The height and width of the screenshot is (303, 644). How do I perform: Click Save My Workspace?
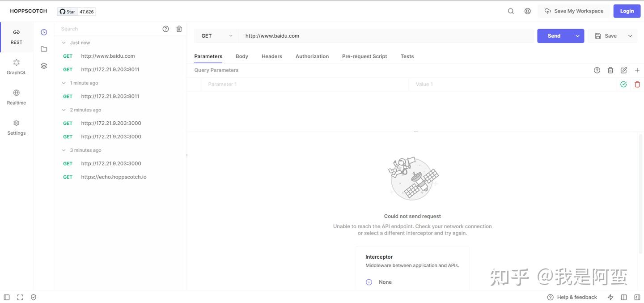(x=573, y=11)
